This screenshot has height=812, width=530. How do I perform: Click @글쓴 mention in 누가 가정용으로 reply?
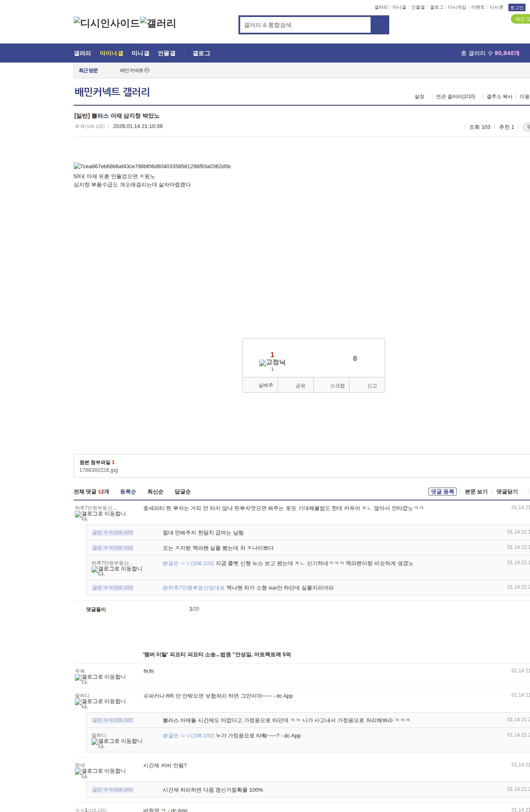coord(188,736)
